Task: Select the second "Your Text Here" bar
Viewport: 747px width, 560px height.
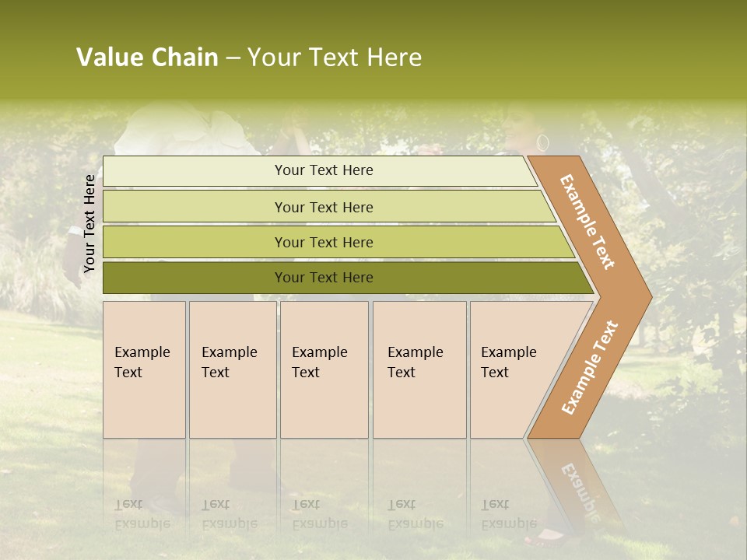Action: tap(323, 207)
